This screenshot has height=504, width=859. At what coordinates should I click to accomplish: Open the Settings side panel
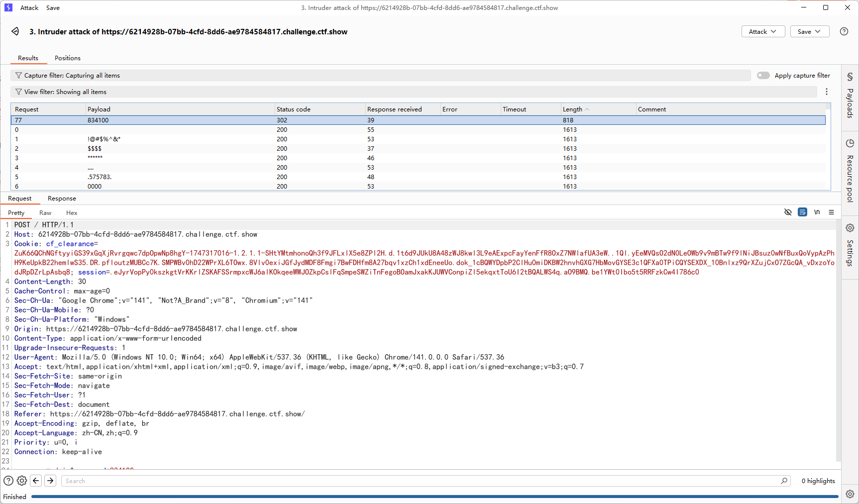coord(850,245)
